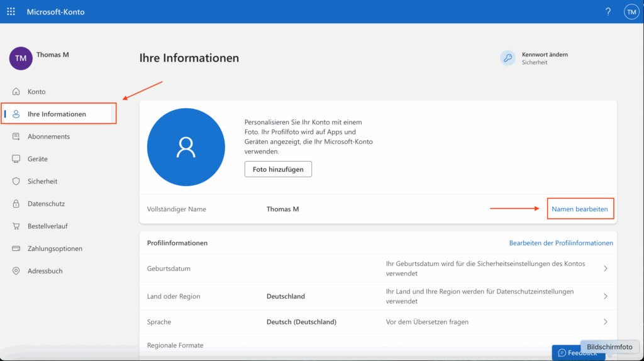Screen dimensions: 644x361
Task: Click the Regionale Formate label
Action: pos(175,345)
